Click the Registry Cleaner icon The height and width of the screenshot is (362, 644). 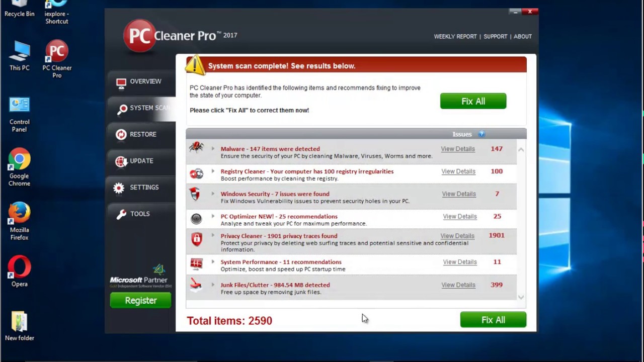pos(196,174)
